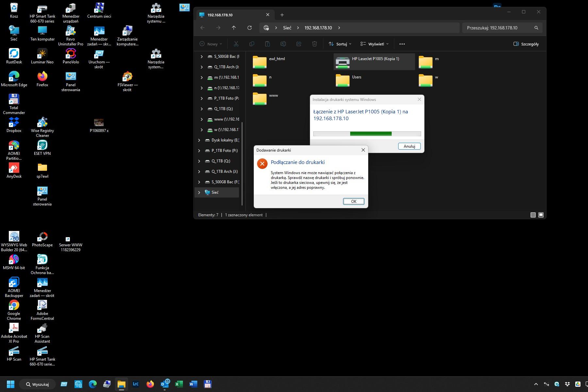Open the Sortuj dropdown menu
This screenshot has width=588, height=392.
[340, 44]
